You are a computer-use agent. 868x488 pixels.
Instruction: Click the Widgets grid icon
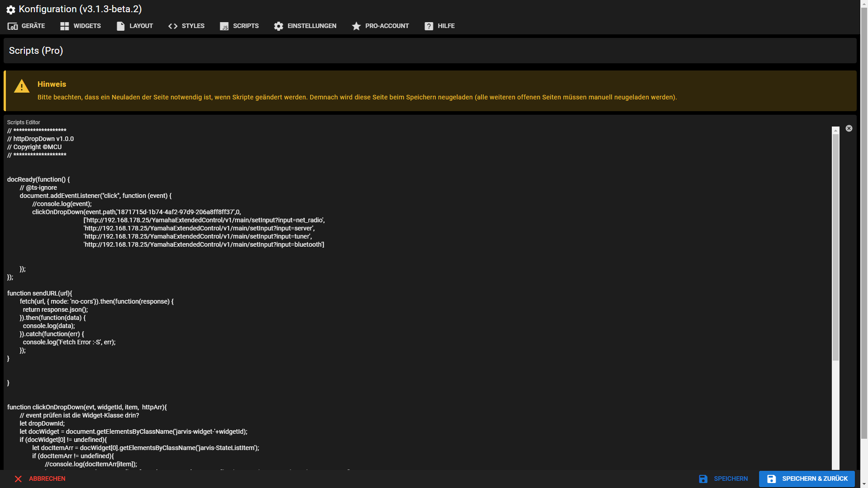[x=65, y=26]
